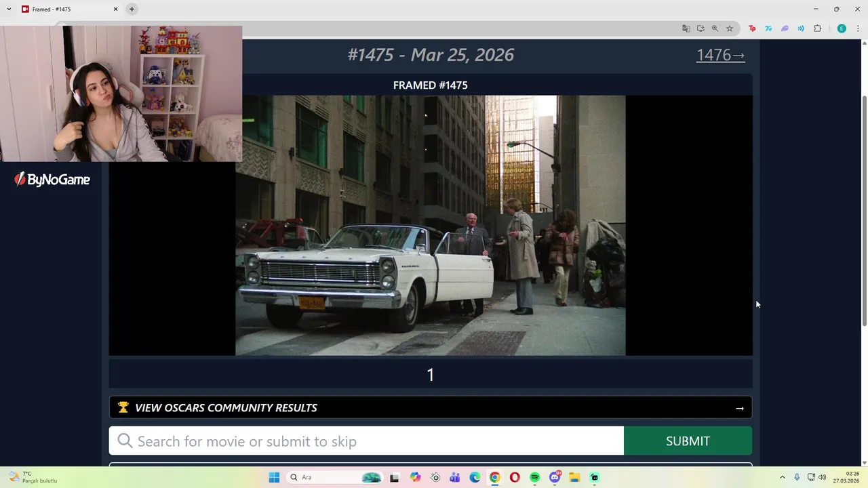Open Copilot from the taskbar
This screenshot has height=488, width=868.
[x=415, y=477]
